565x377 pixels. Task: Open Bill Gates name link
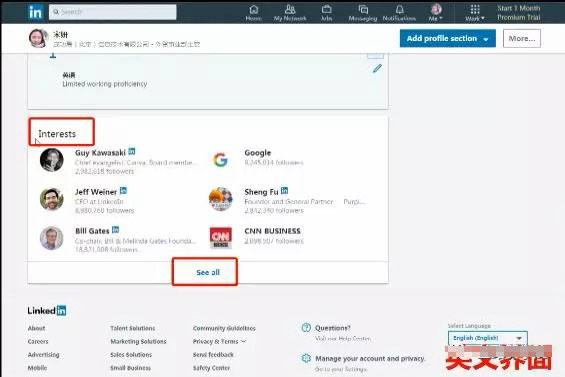pos(92,231)
